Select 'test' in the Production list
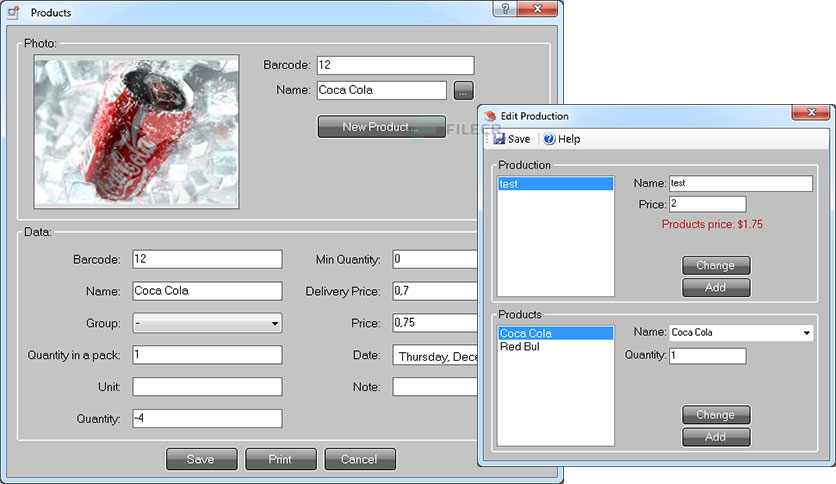 [x=556, y=184]
